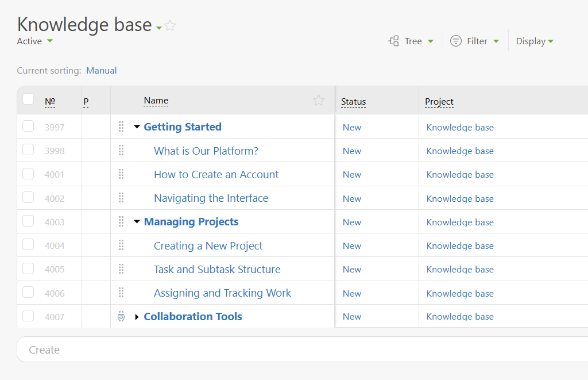Click the Create input field
This screenshot has height=380, width=588.
(302, 350)
